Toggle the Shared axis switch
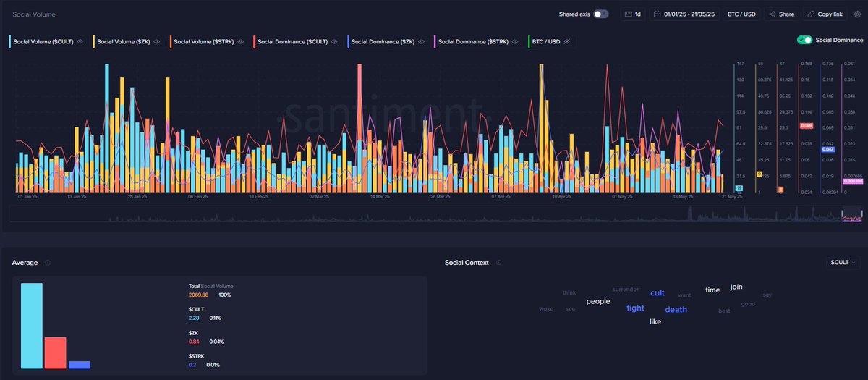The height and width of the screenshot is (380, 868). click(x=600, y=14)
